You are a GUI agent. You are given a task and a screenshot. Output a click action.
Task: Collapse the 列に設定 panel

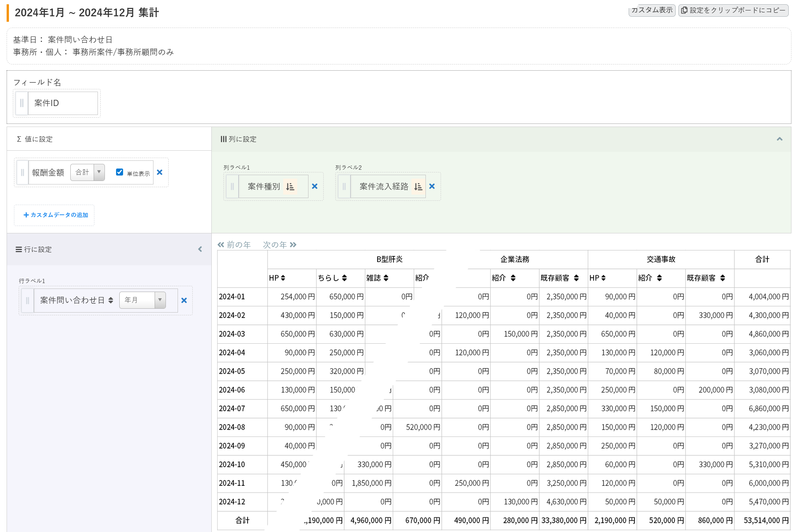click(x=779, y=139)
